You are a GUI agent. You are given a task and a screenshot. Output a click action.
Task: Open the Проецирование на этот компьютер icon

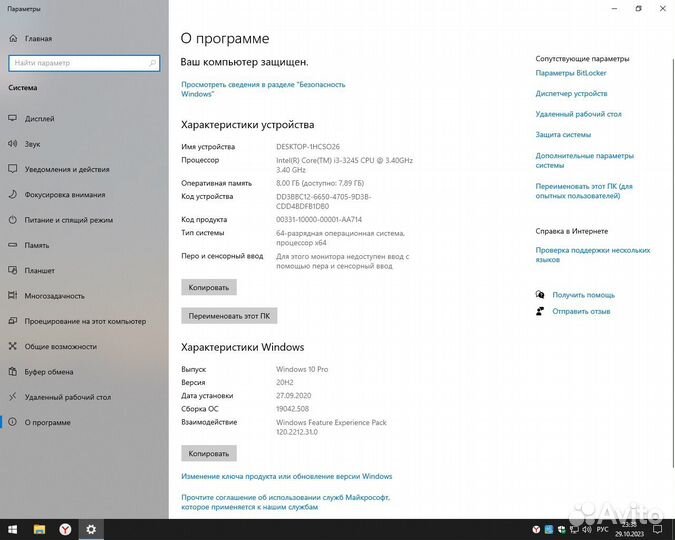tap(13, 321)
